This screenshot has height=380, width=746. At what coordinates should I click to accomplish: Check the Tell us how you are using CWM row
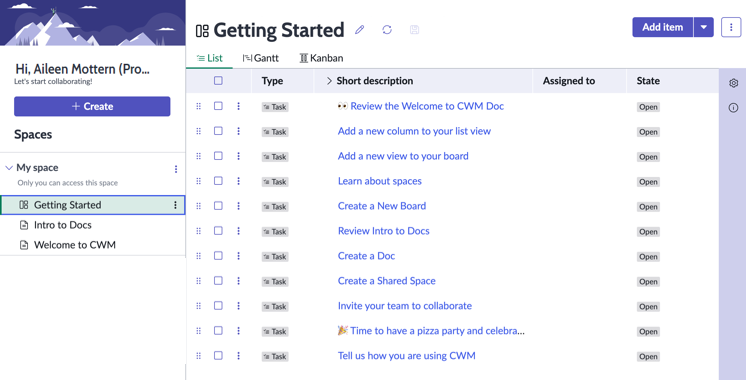(x=218, y=355)
